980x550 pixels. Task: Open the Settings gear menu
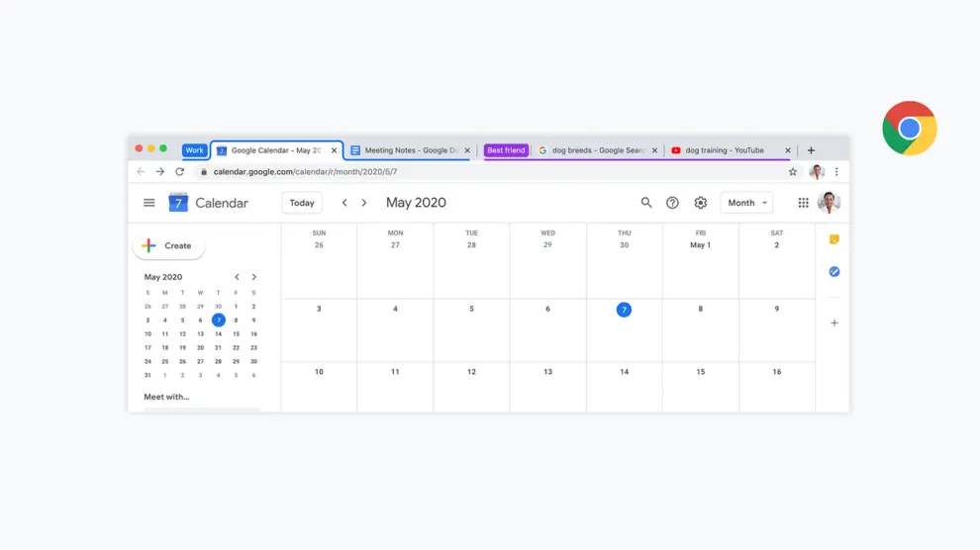pyautogui.click(x=700, y=203)
